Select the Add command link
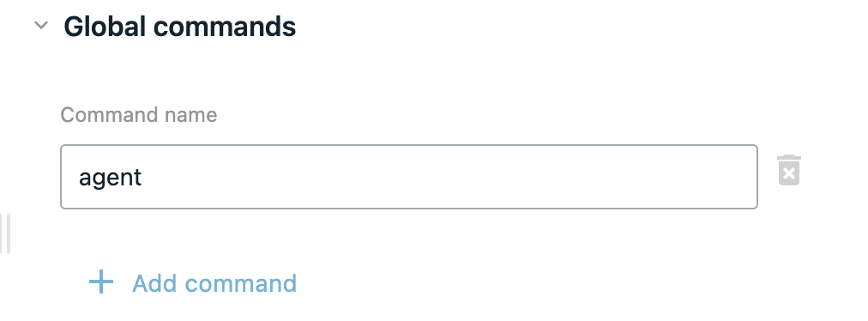 coord(193,282)
